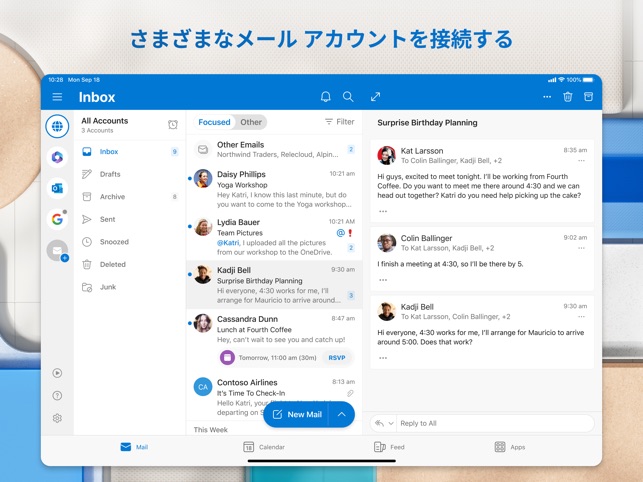The height and width of the screenshot is (482, 643).
Task: Open the Sent folder
Action: pos(130,219)
